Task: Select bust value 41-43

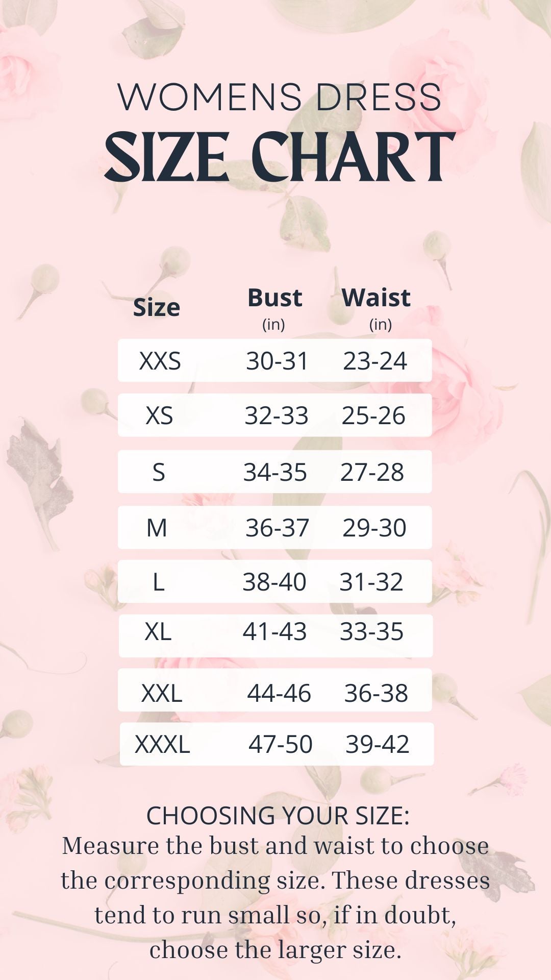Action: click(274, 632)
